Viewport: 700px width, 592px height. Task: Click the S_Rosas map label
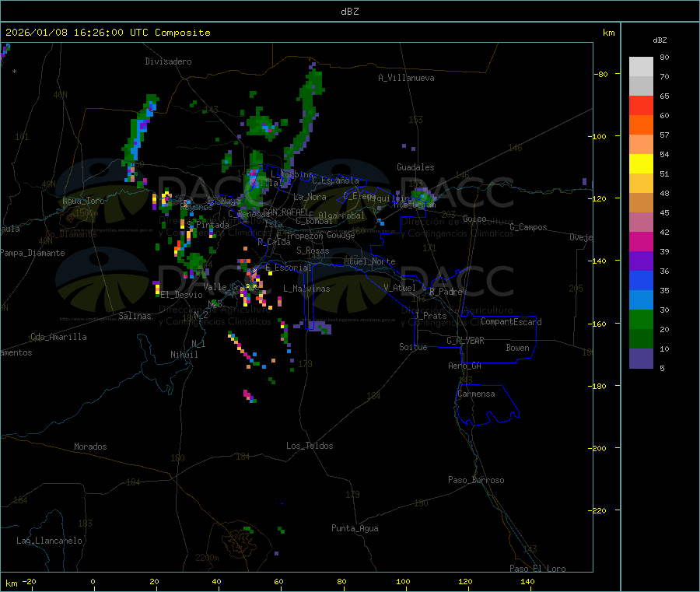click(313, 250)
